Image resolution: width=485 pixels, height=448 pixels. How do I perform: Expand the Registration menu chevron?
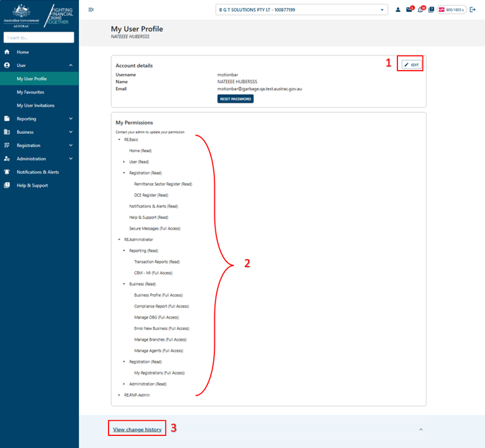click(x=71, y=145)
